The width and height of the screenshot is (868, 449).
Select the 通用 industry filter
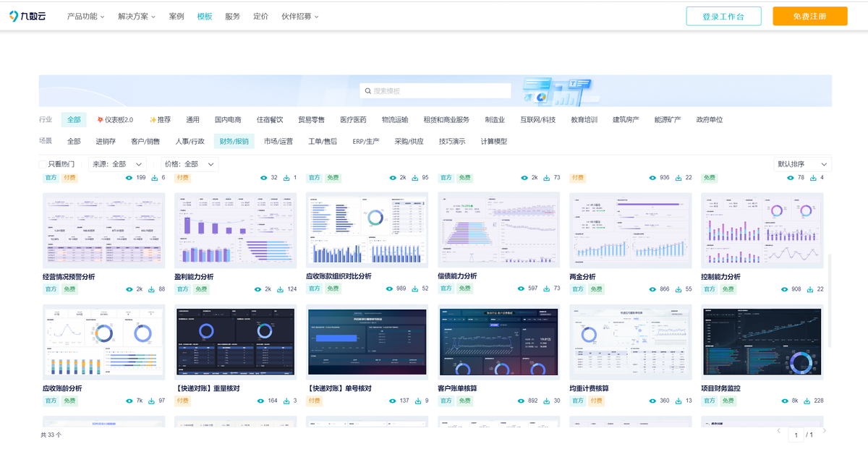(x=192, y=119)
